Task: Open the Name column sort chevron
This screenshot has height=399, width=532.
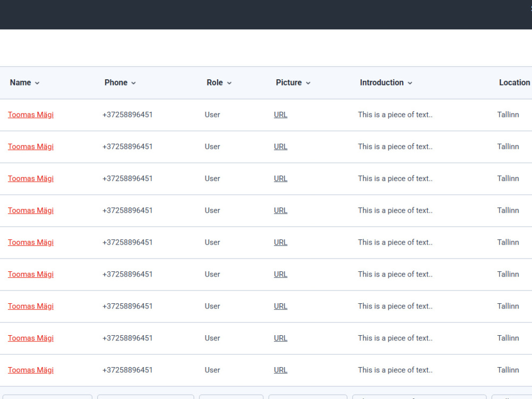Action: pyautogui.click(x=37, y=83)
